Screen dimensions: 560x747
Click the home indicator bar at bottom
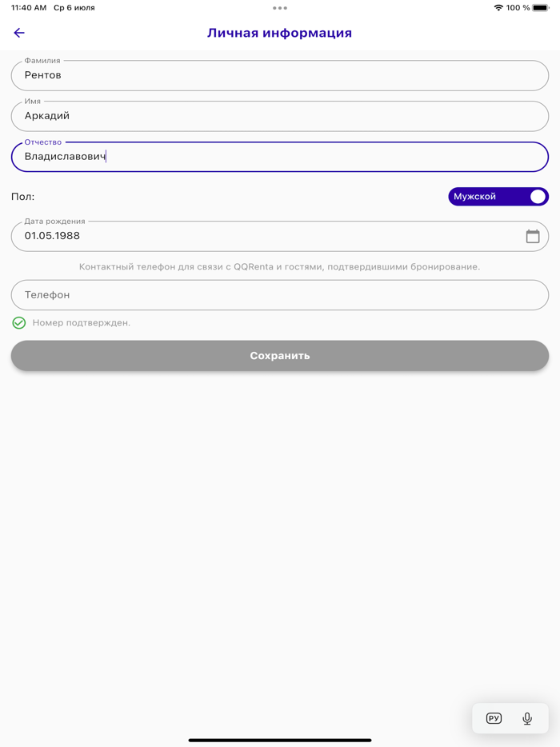[x=280, y=740]
